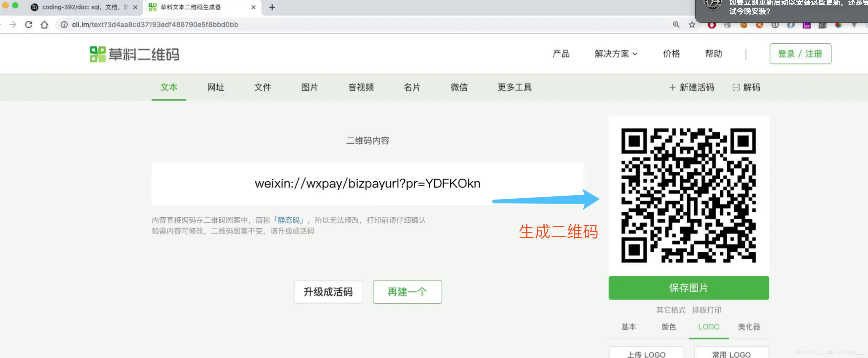The width and height of the screenshot is (868, 358).
Task: Open the 排版打印 link
Action: (706, 310)
